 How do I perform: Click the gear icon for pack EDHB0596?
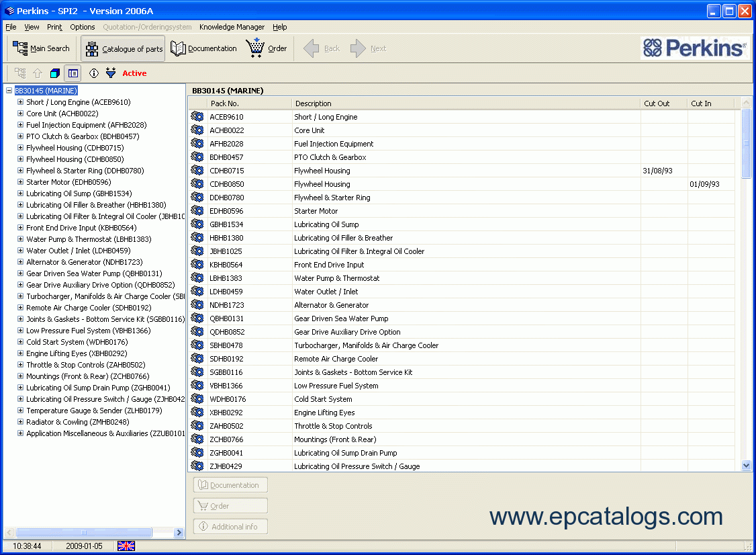pyautogui.click(x=197, y=210)
